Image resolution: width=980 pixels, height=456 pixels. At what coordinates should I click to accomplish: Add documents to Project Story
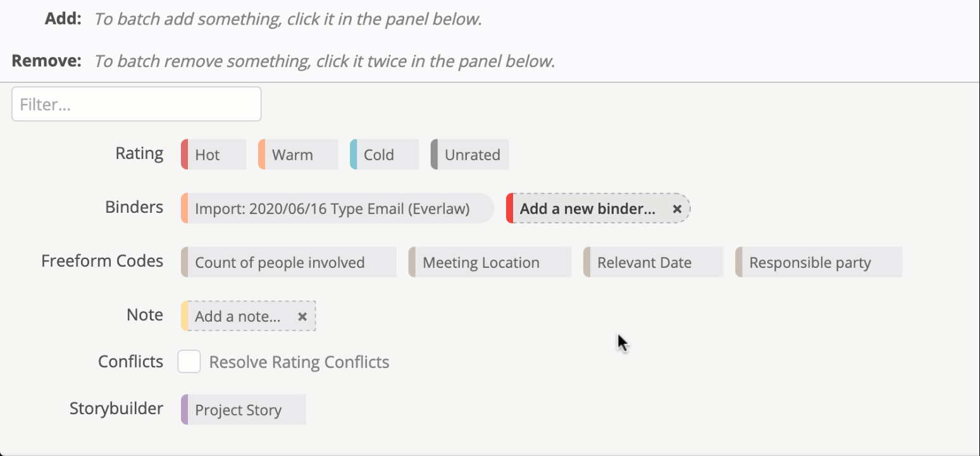coord(243,410)
